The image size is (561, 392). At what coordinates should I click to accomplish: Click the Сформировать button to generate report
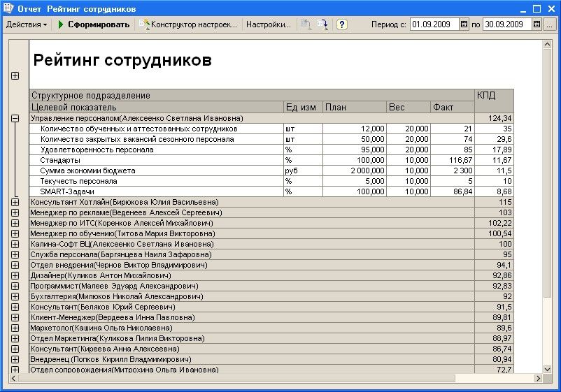94,24
